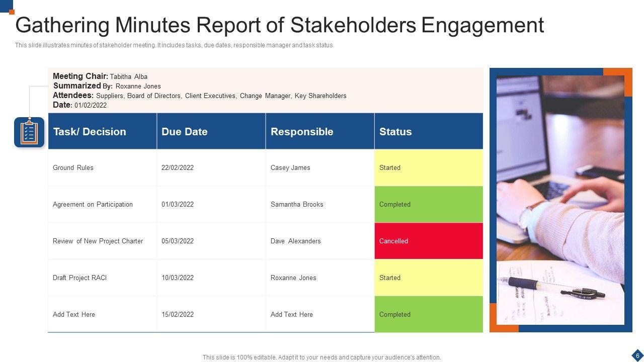Select the Samantha Brooks cell
Screen dimensions: 644x362
(x=297, y=205)
